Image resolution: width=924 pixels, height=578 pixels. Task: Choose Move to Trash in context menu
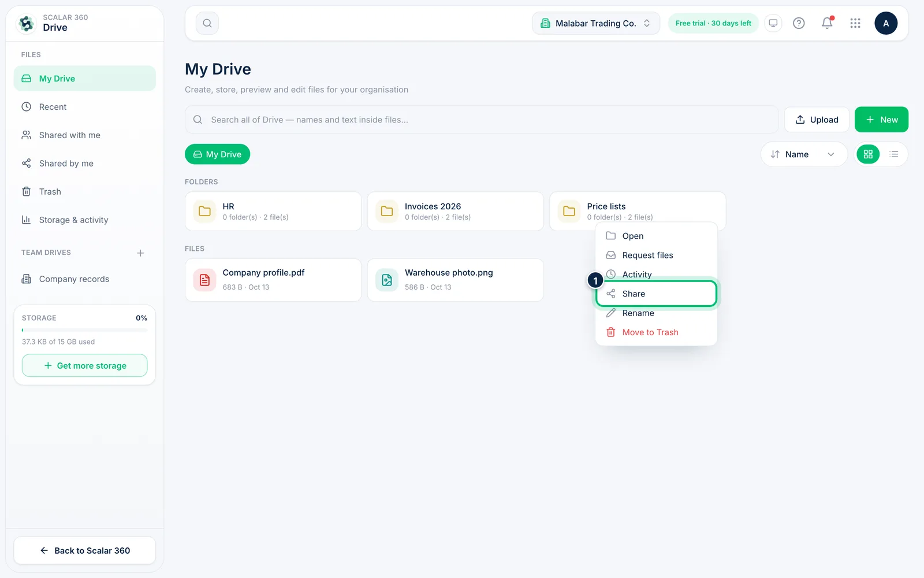[x=656, y=332]
